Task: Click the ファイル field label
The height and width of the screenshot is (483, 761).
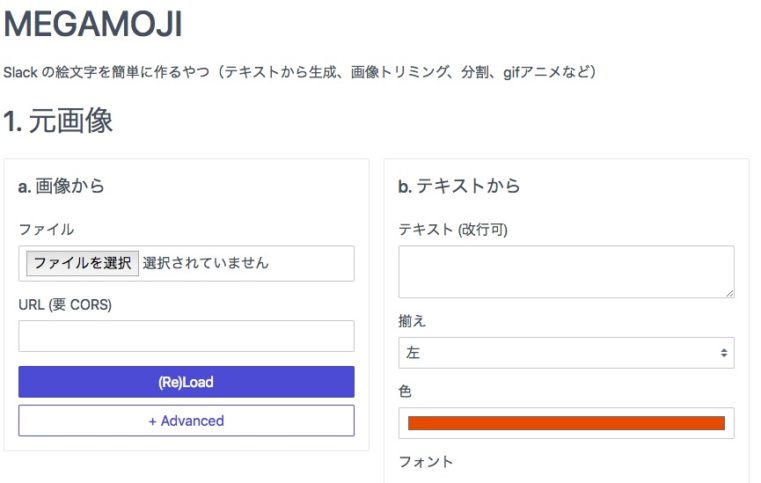Action: 46,230
